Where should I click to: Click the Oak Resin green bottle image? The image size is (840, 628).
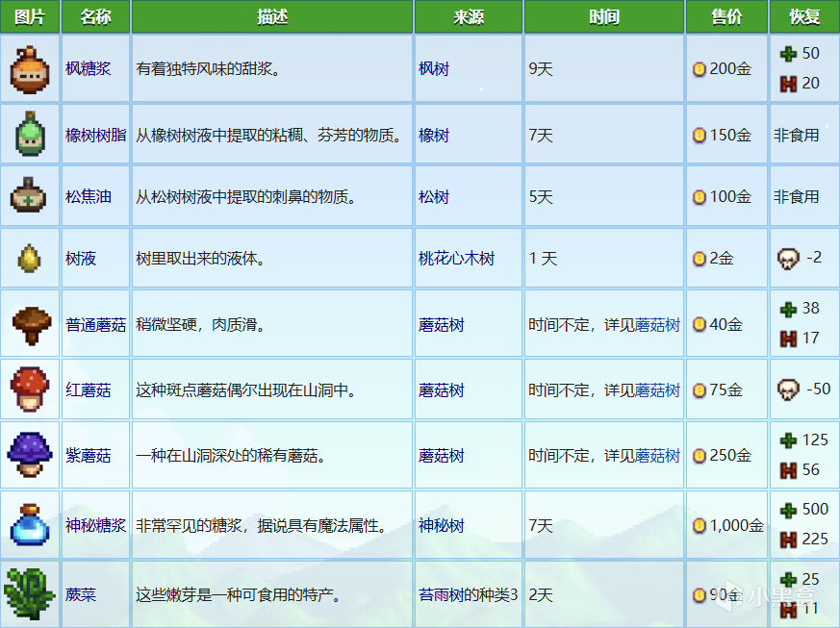[x=30, y=134]
